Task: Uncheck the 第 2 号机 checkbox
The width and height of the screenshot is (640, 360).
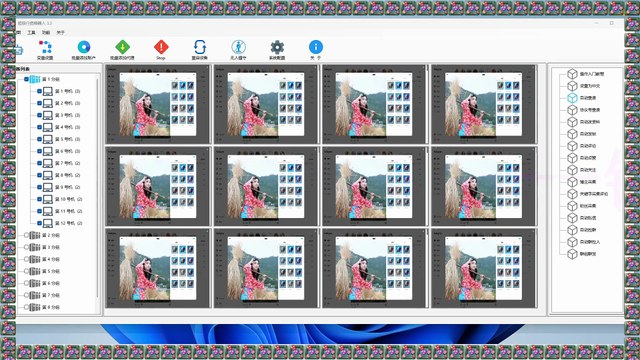Action: pos(40,103)
